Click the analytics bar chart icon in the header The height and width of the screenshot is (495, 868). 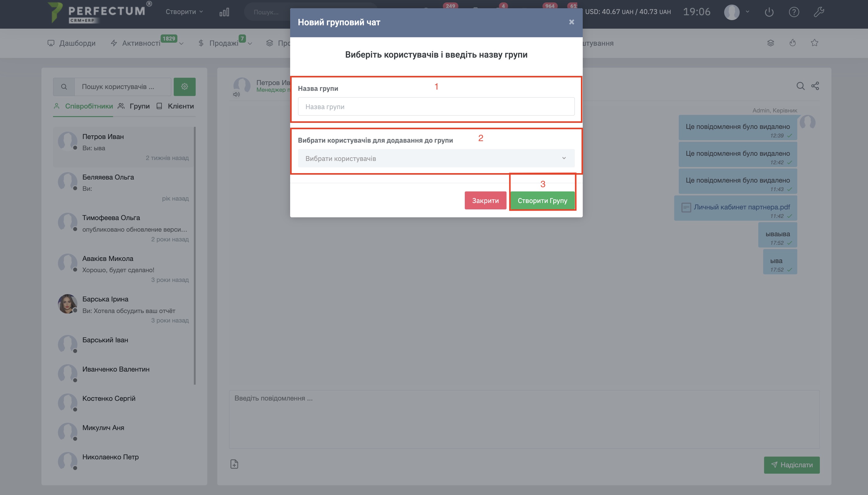coord(224,12)
